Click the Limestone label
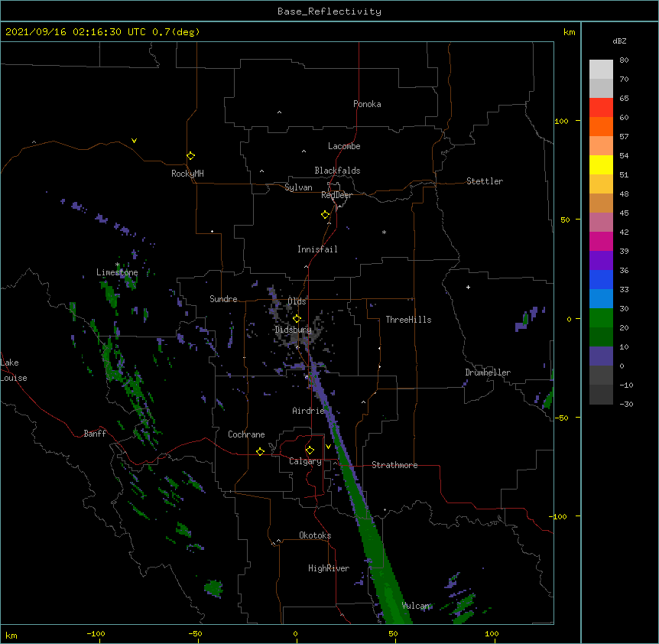This screenshot has height=644, width=659. pos(117,272)
